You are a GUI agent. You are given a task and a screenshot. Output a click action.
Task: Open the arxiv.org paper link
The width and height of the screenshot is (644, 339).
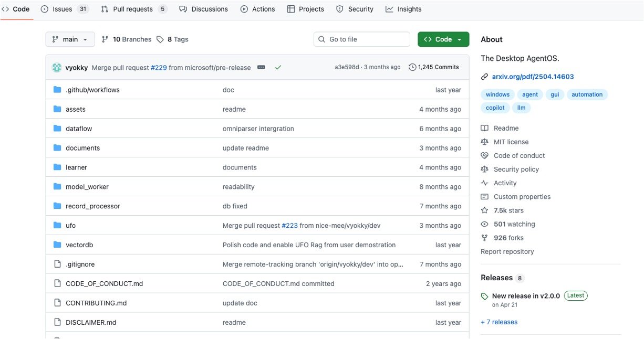pos(533,77)
